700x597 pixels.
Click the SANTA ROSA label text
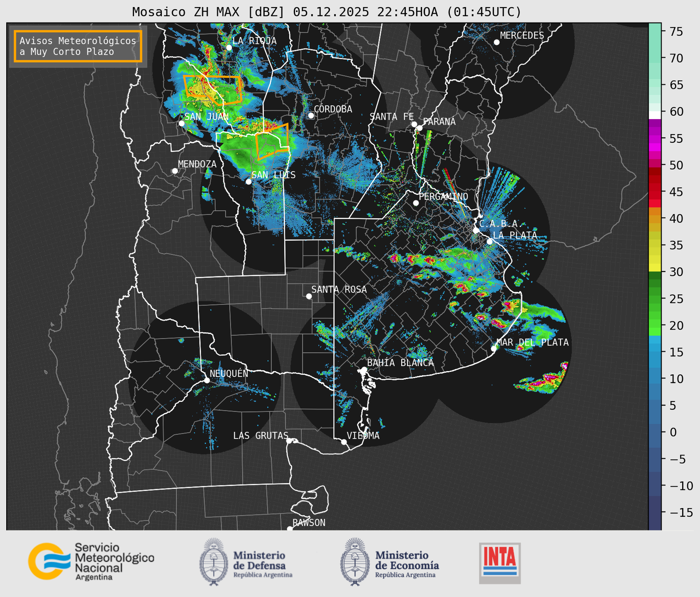(x=339, y=289)
